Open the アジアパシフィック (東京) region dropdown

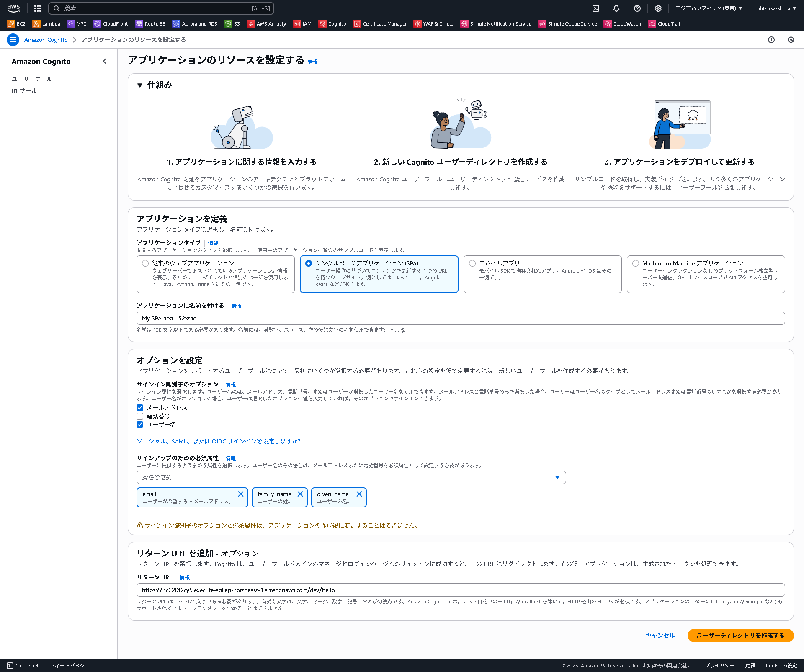click(x=709, y=8)
